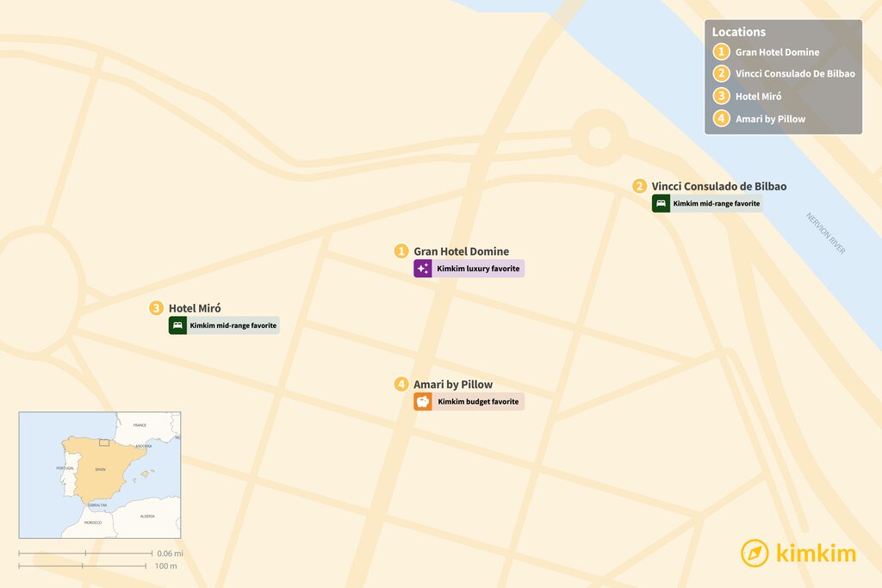This screenshot has height=588, width=882.
Task: Click the Spain inset overview map
Action: pos(100,474)
